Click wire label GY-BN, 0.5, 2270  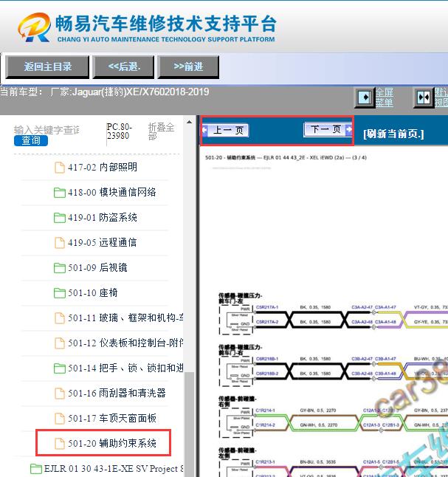(318, 411)
